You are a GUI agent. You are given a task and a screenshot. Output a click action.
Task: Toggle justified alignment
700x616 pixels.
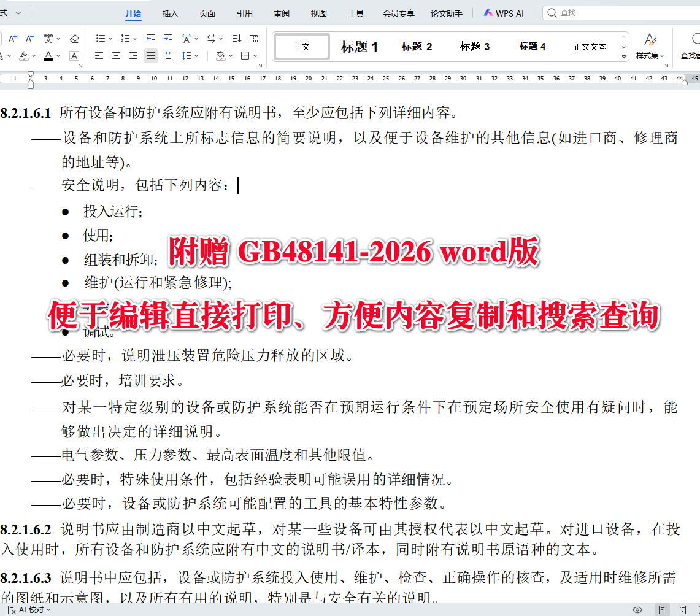click(x=151, y=56)
